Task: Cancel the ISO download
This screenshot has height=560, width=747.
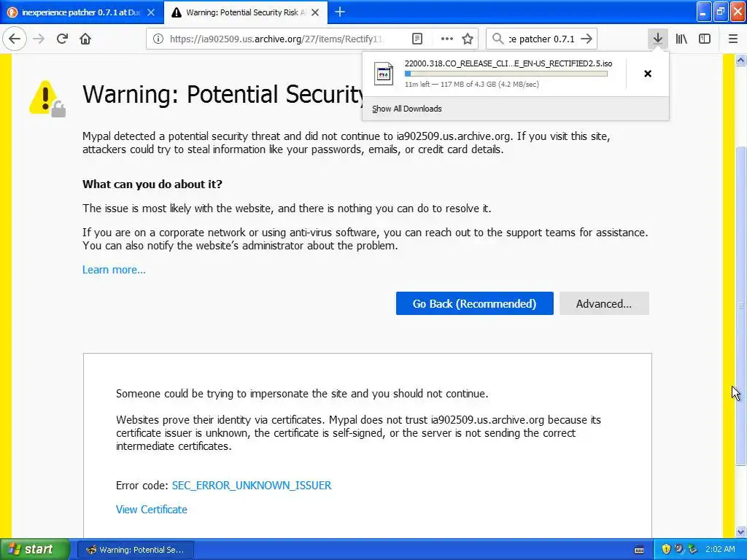Action: click(647, 74)
